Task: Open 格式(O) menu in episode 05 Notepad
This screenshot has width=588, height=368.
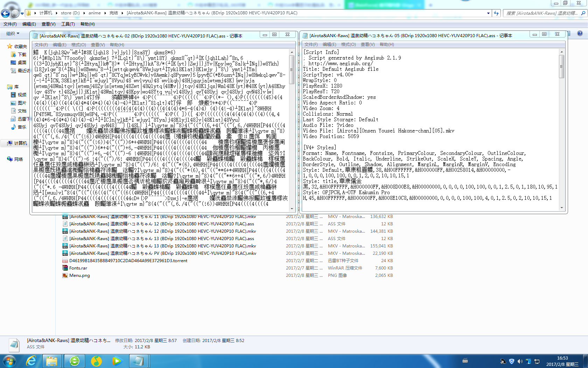Action: 349,45
